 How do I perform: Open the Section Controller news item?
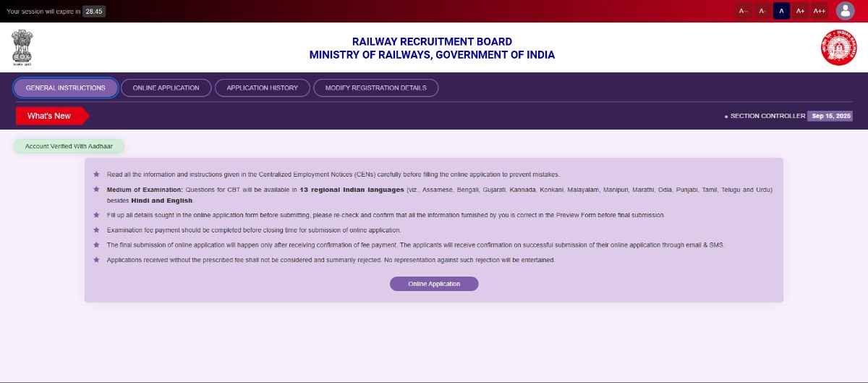point(767,116)
